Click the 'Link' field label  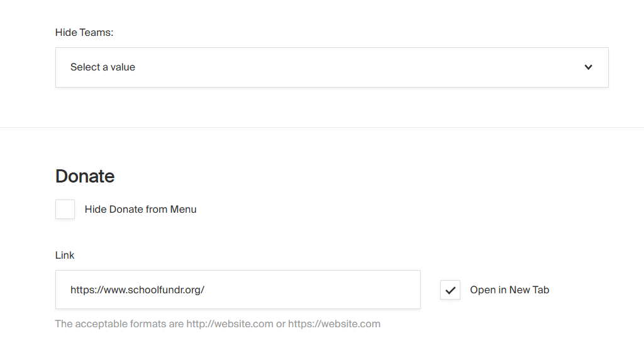65,255
